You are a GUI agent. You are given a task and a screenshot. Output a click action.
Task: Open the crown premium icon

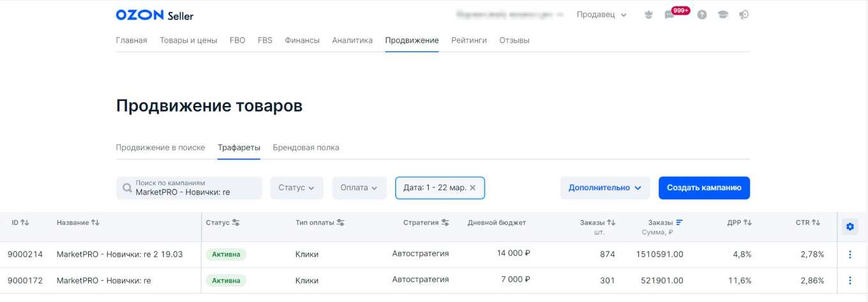[648, 15]
